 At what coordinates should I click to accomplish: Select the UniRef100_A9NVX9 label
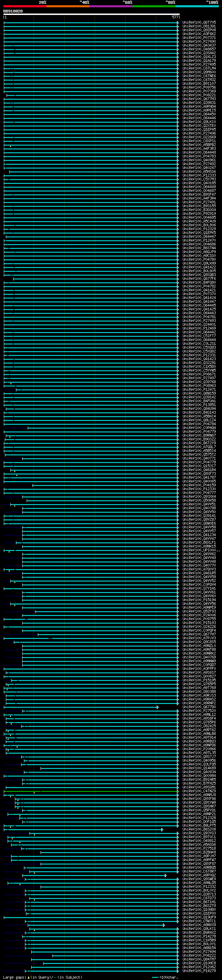(199, 925)
